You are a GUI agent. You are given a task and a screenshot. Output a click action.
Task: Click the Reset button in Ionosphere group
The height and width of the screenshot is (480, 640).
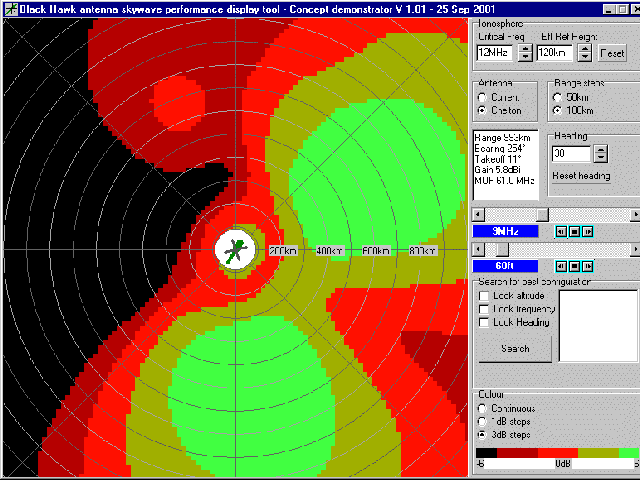(612, 53)
